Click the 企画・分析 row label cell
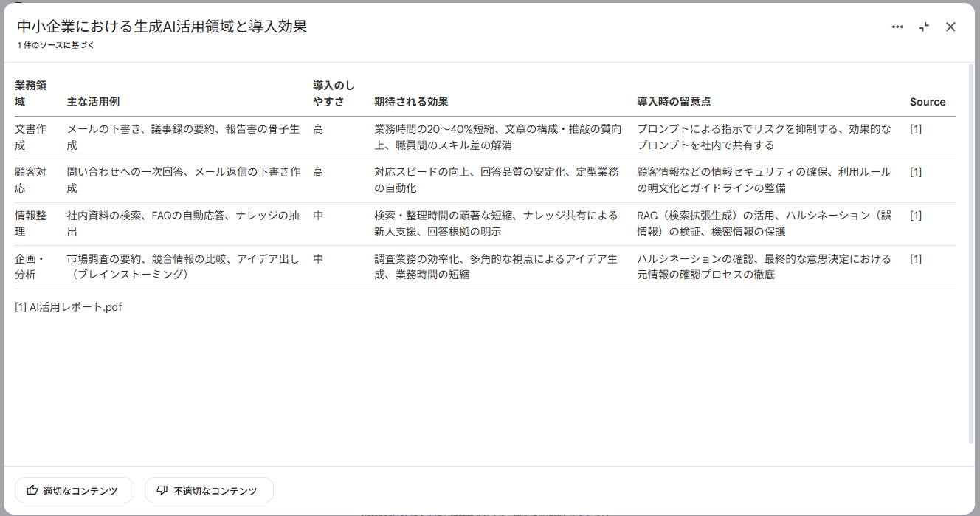The height and width of the screenshot is (516, 980). pyautogui.click(x=31, y=266)
